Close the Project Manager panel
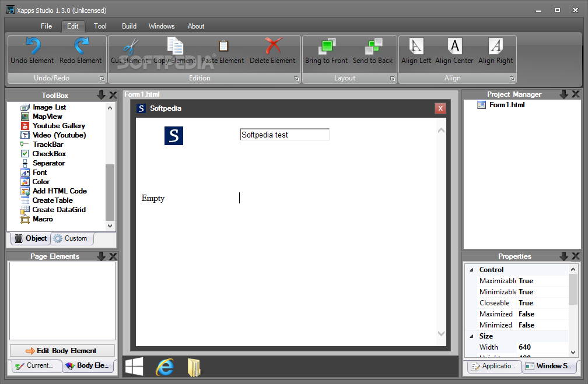The width and height of the screenshot is (588, 384). (x=576, y=94)
